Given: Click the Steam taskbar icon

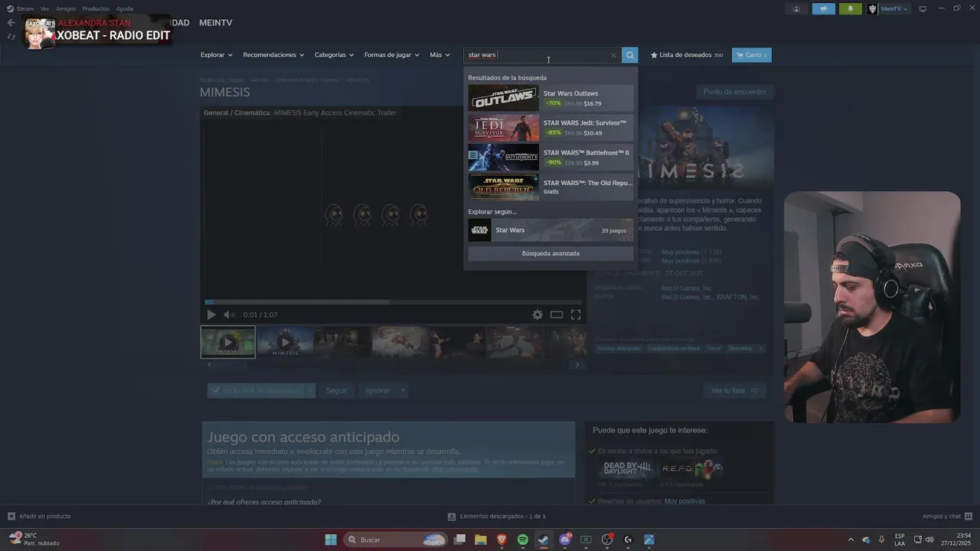Looking at the screenshot, I should 544,540.
